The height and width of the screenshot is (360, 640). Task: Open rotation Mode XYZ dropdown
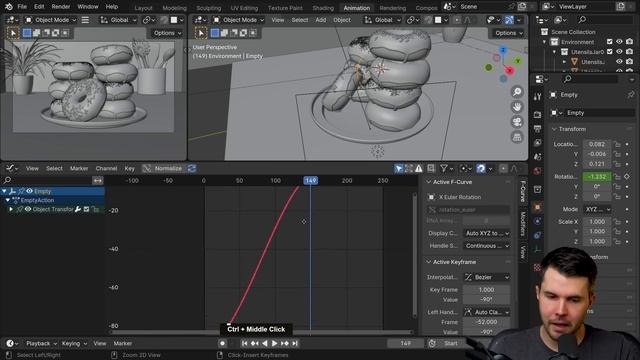click(597, 209)
